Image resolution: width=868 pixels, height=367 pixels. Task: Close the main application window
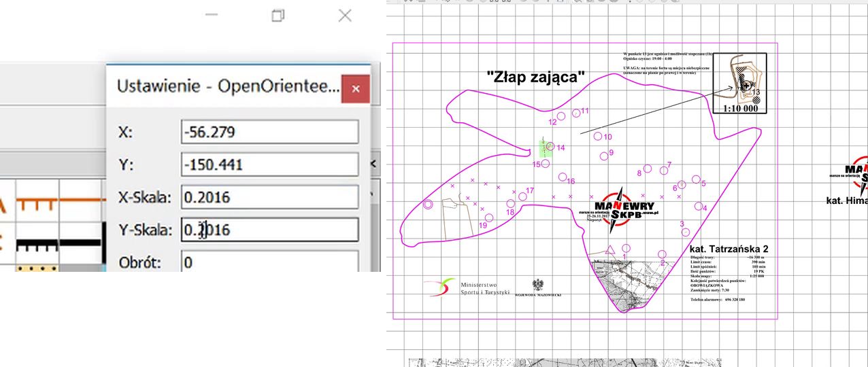click(x=345, y=15)
